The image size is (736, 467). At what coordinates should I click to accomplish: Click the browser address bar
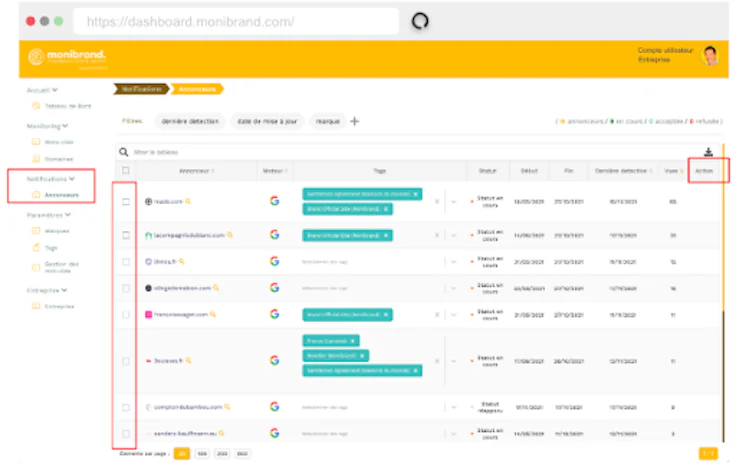pyautogui.click(x=236, y=22)
